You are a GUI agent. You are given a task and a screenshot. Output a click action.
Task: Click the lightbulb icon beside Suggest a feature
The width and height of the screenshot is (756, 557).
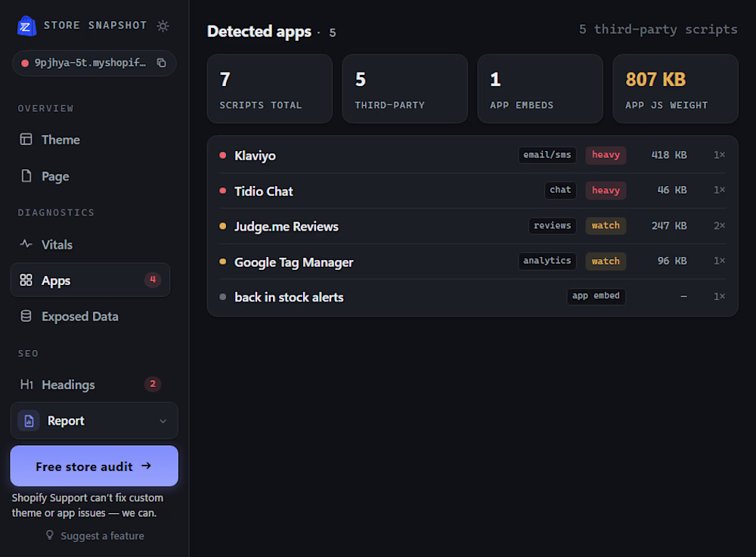point(50,535)
